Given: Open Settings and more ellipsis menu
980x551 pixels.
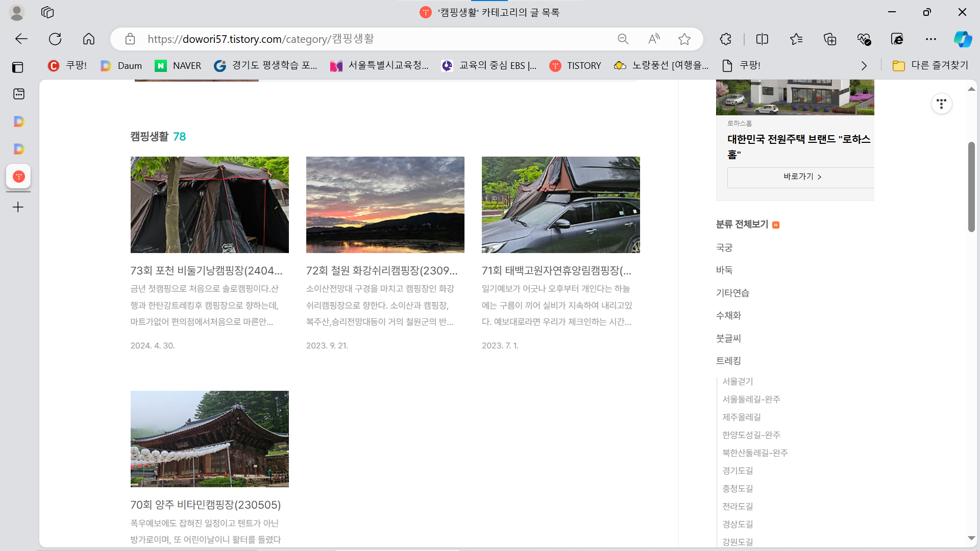Looking at the screenshot, I should click(931, 39).
